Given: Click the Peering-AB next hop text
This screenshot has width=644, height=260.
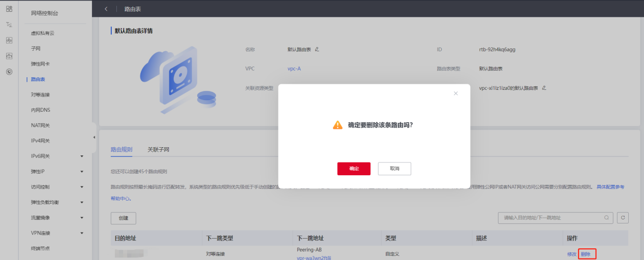Looking at the screenshot, I should [x=310, y=249].
